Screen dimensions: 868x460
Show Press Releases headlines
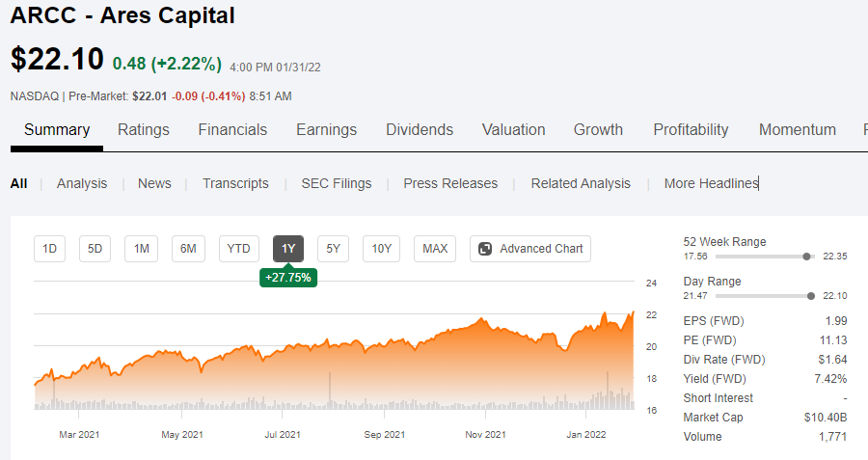(450, 183)
